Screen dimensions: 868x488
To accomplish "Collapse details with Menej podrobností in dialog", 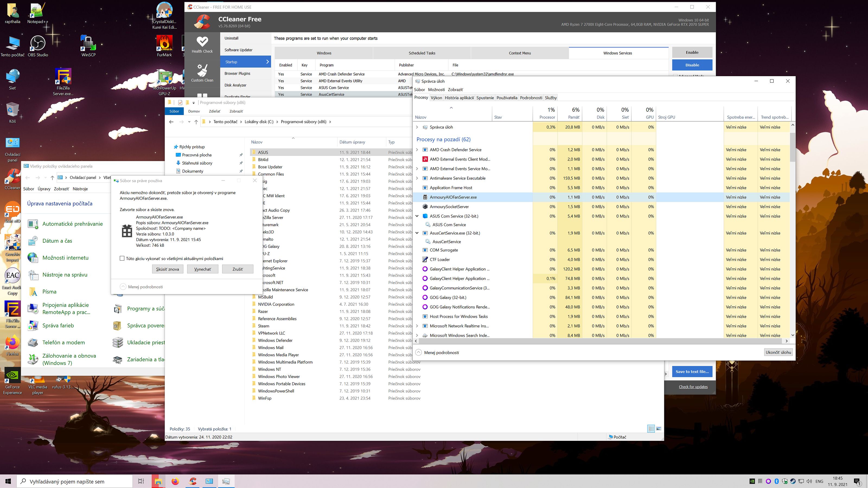I will [142, 287].
